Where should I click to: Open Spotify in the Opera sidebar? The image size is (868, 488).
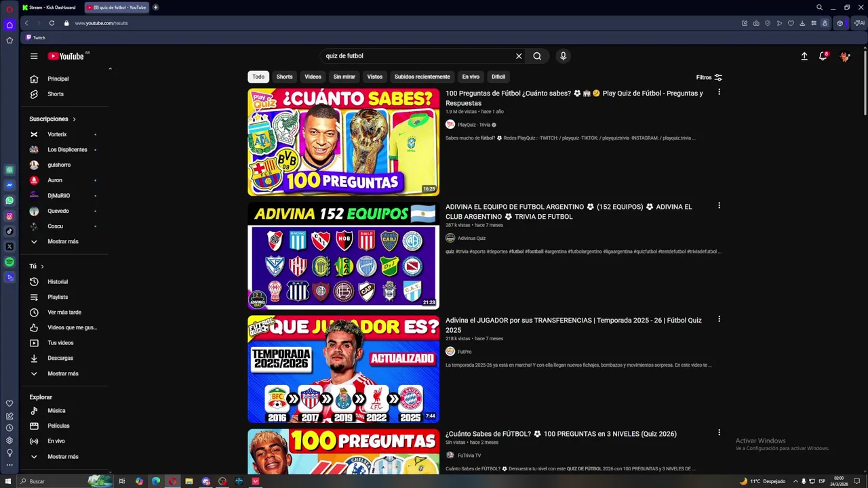click(x=9, y=262)
